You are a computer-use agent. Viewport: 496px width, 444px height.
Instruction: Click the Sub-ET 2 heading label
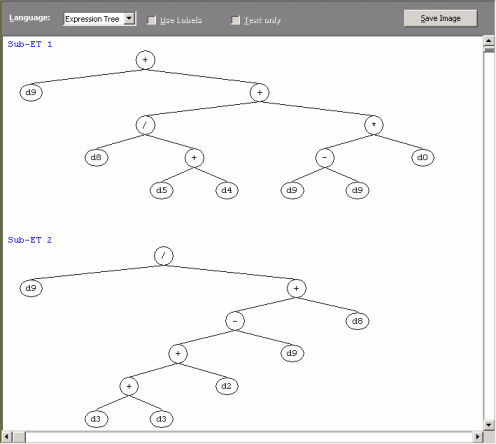pos(30,240)
